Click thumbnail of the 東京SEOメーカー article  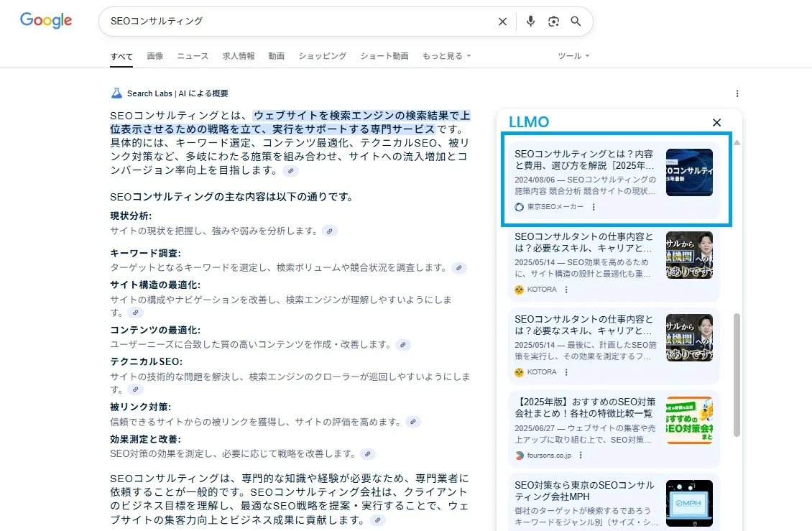[x=689, y=172]
